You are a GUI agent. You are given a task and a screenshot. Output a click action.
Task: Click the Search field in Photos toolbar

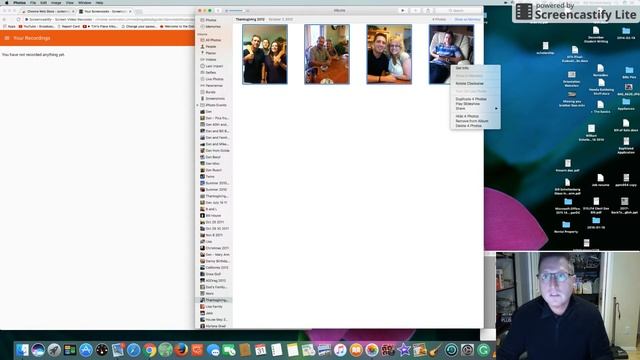(459, 11)
